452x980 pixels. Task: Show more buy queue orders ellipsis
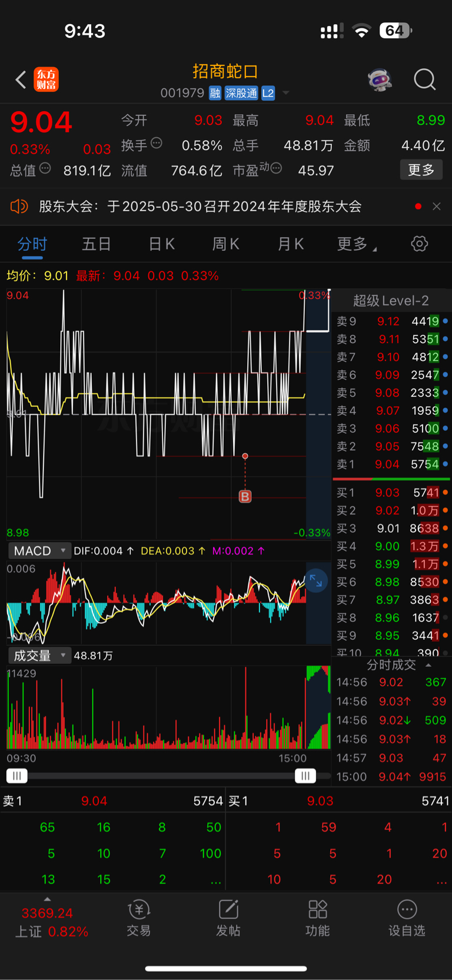441,881
